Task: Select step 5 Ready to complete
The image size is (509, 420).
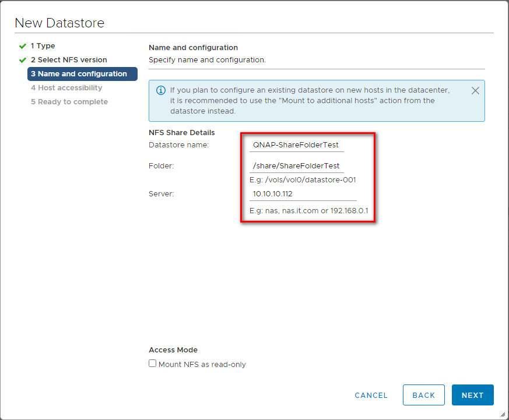Action: [69, 102]
